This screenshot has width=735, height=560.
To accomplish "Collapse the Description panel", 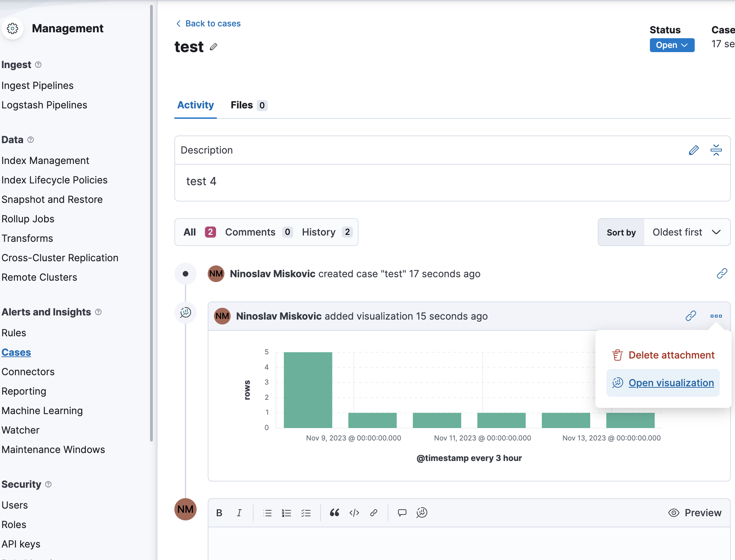I will (x=716, y=150).
